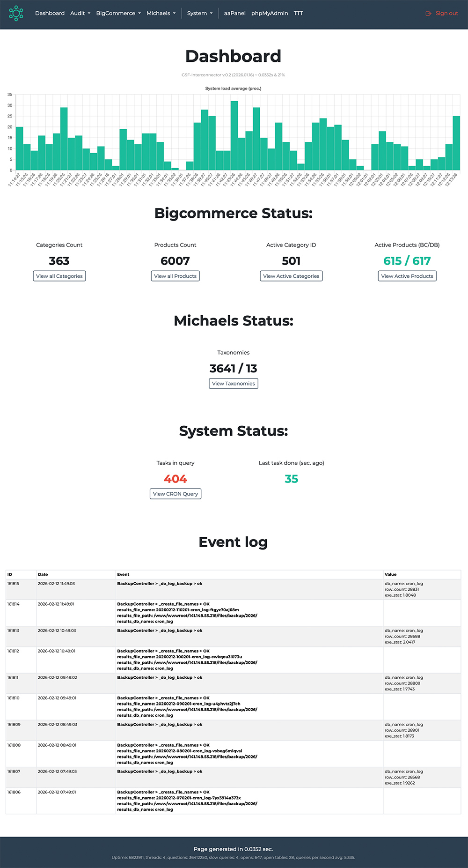Click the tasks in query value 404
This screenshot has width=468, height=868.
(x=175, y=479)
